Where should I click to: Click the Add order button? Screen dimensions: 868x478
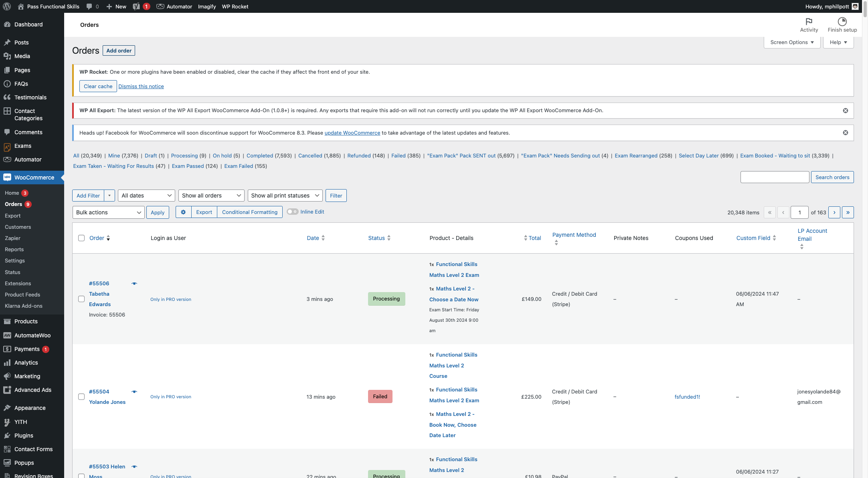119,50
